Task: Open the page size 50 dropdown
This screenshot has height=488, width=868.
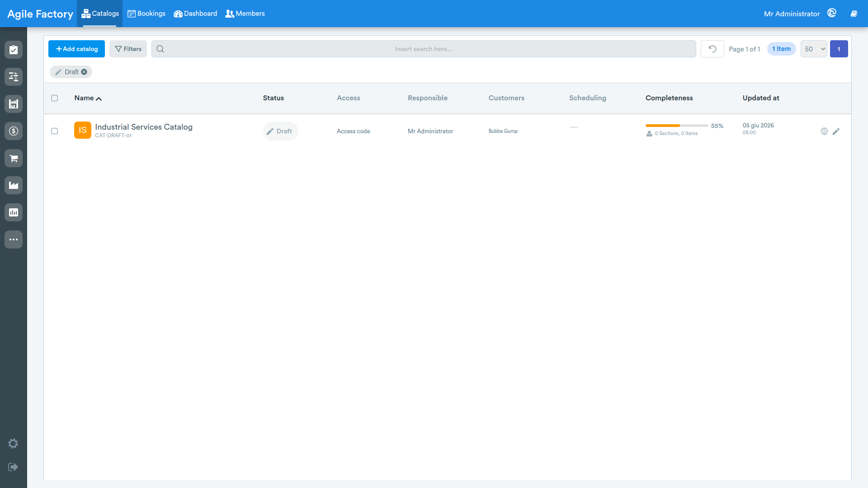Action: (814, 49)
